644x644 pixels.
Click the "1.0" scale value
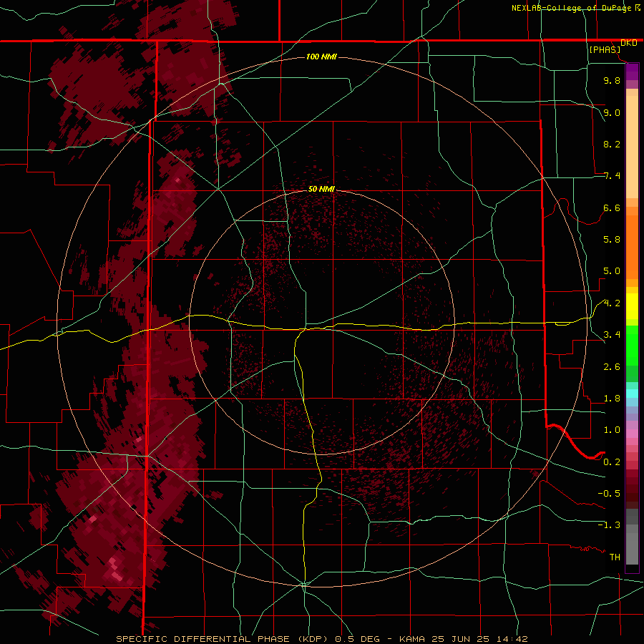tap(612, 430)
